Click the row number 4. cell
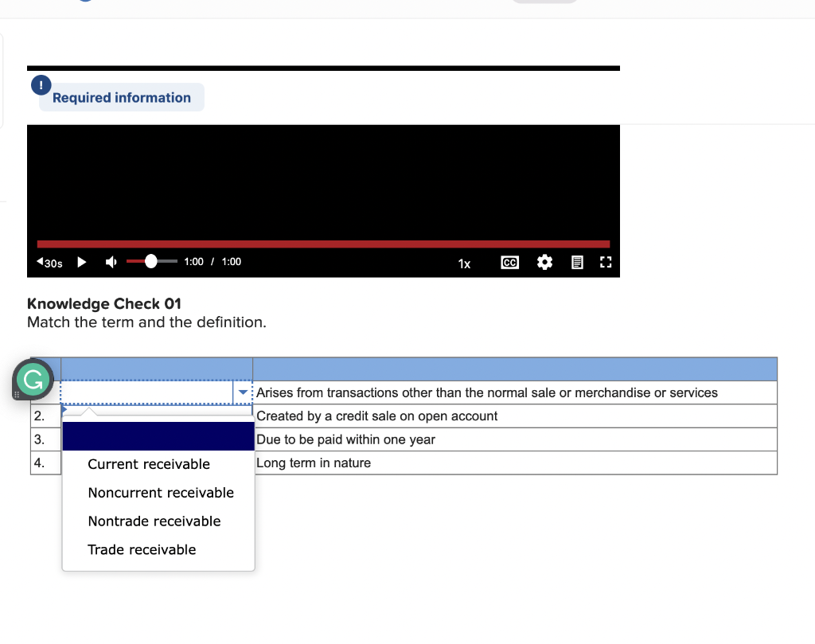The width and height of the screenshot is (815, 644). pos(45,463)
